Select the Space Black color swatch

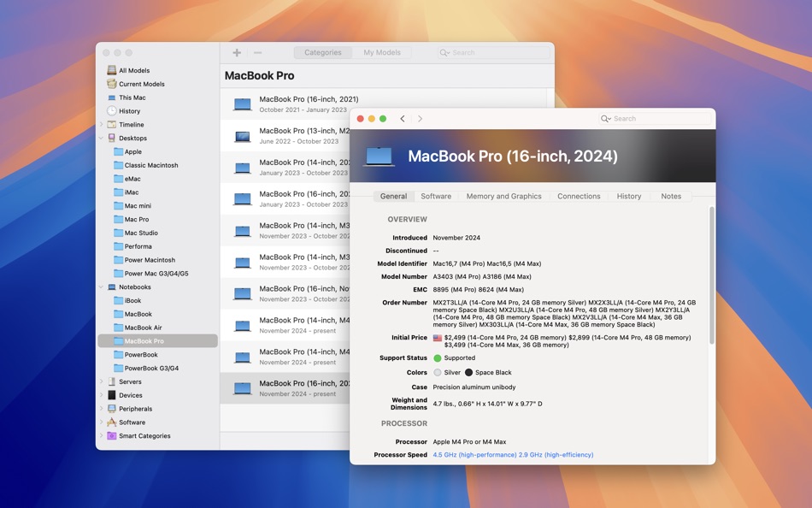(468, 373)
